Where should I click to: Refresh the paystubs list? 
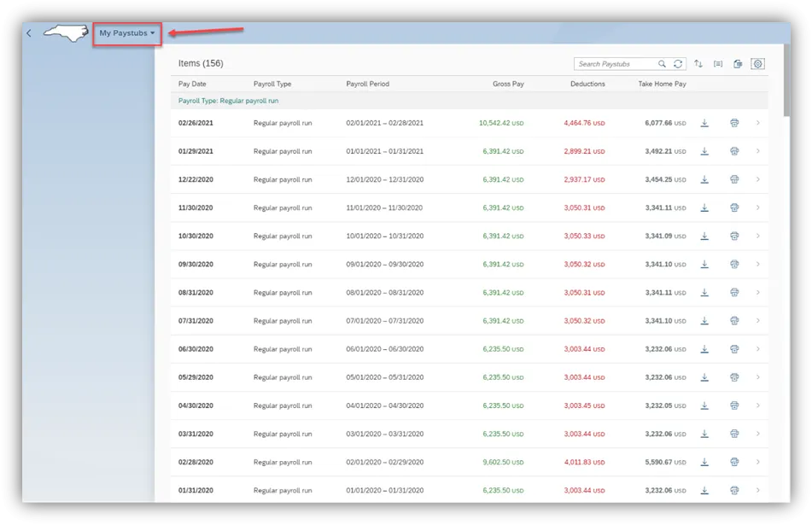(678, 64)
